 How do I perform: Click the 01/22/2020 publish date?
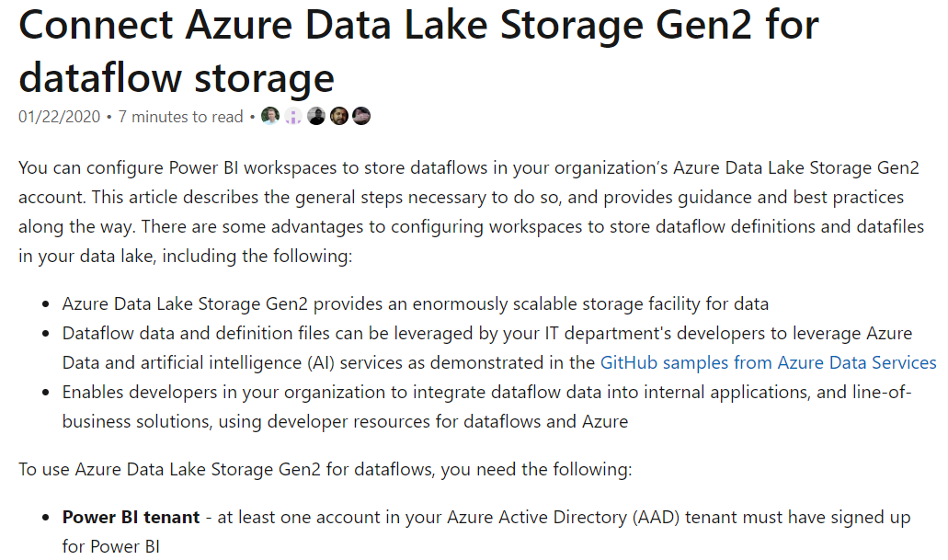60,117
